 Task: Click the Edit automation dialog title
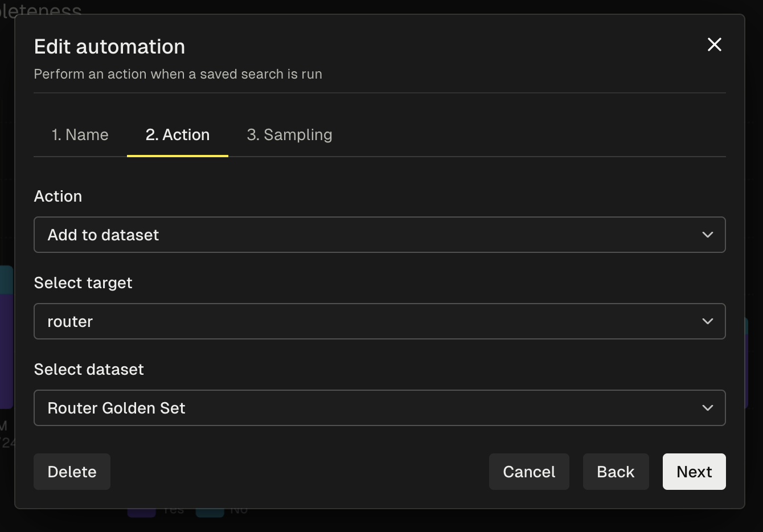[x=109, y=47]
